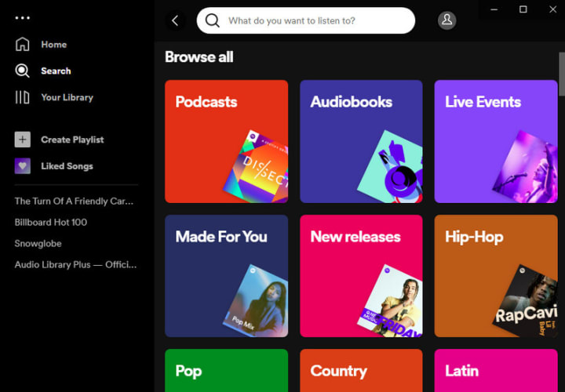Click Create Playlist text
565x392 pixels.
click(72, 140)
